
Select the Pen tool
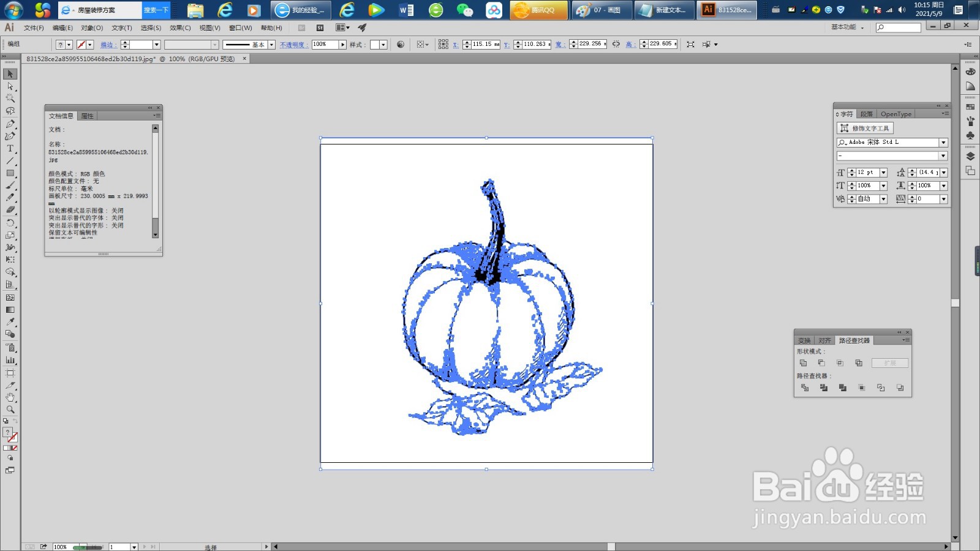point(10,124)
